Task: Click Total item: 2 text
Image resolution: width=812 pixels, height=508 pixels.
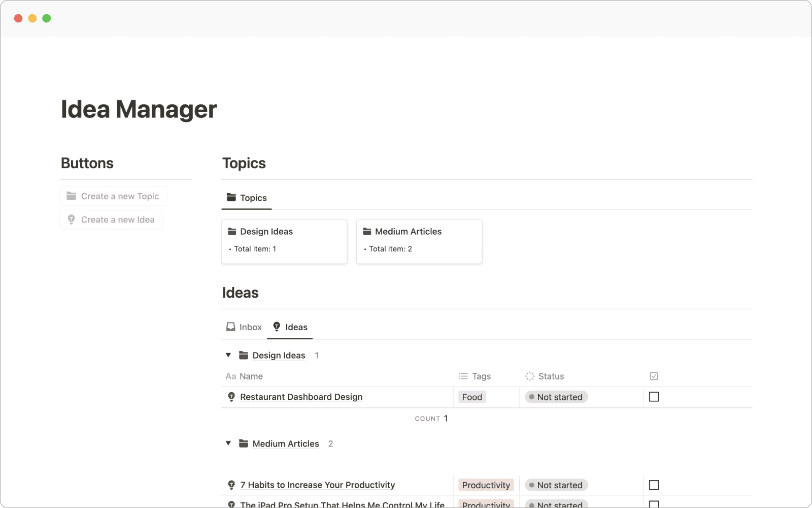Action: point(391,249)
